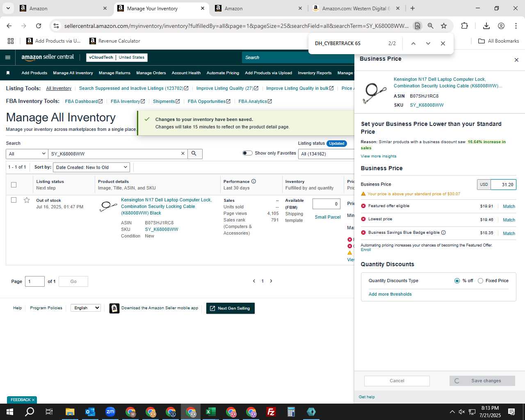Close the FEEDBACK tab widget

coord(33,400)
